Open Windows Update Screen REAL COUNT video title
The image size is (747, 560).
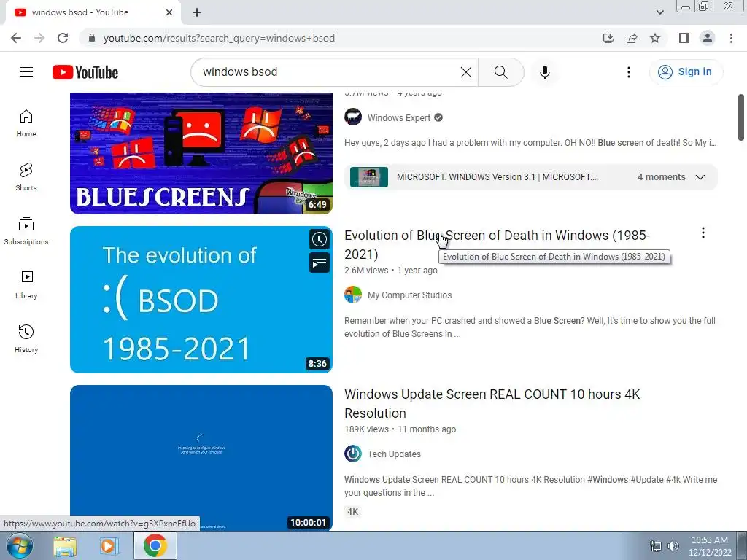(492, 404)
